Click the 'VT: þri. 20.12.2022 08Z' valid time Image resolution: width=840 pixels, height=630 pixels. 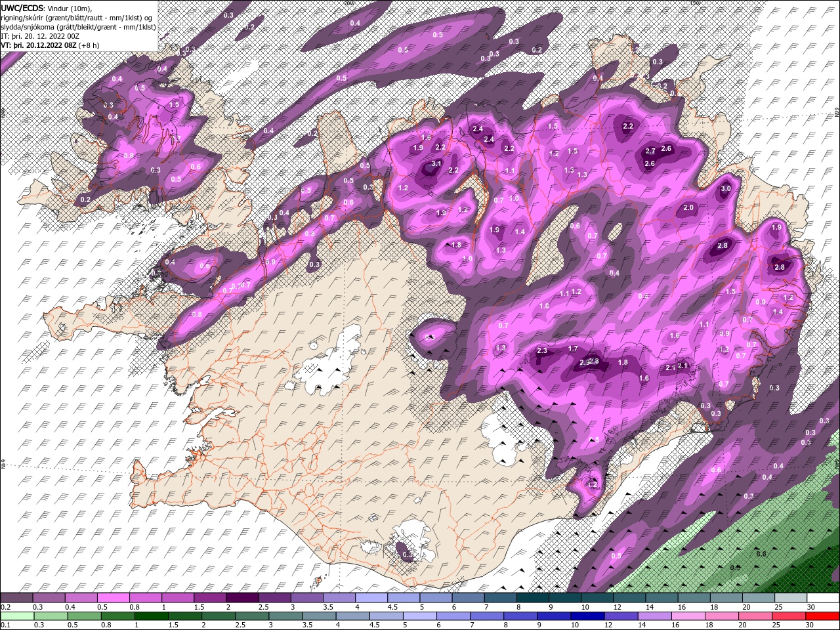pos(38,45)
